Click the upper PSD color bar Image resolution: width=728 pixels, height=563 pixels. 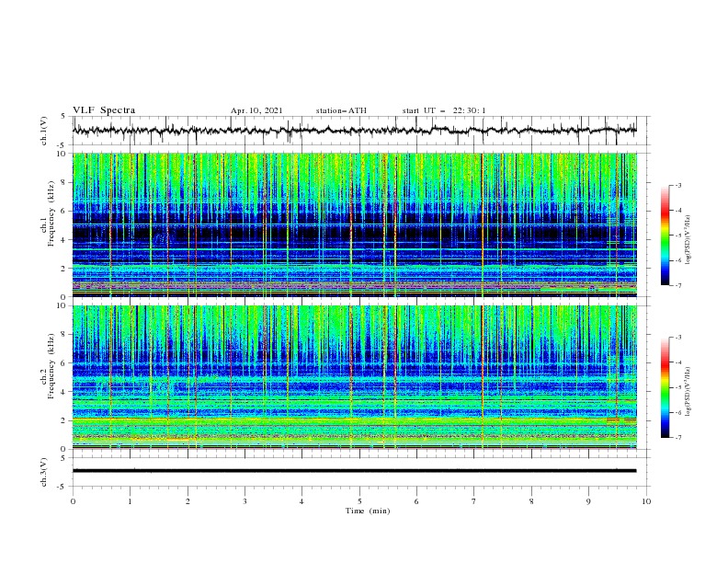665,236
